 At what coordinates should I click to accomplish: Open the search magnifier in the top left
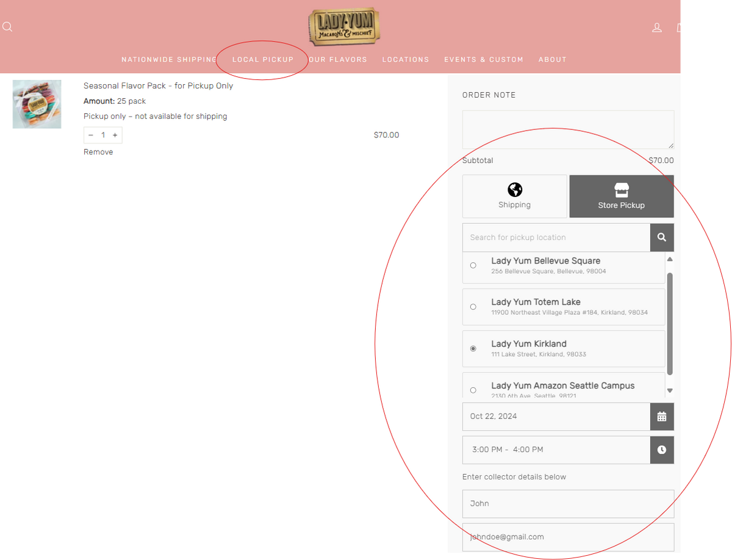pyautogui.click(x=7, y=26)
